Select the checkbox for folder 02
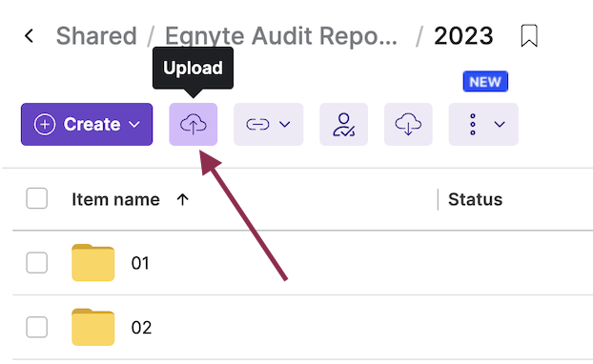593x364 pixels. click(x=36, y=327)
